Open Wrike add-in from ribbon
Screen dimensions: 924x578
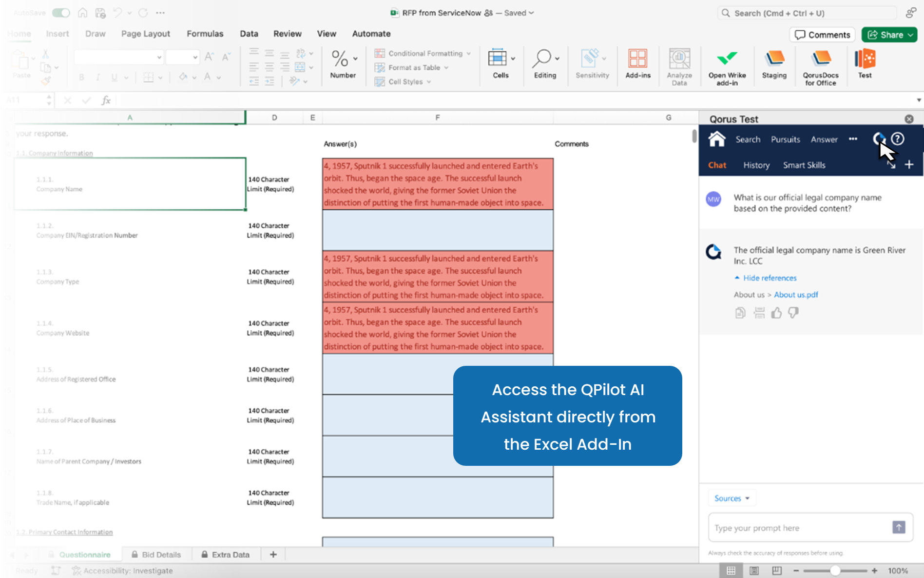point(727,67)
